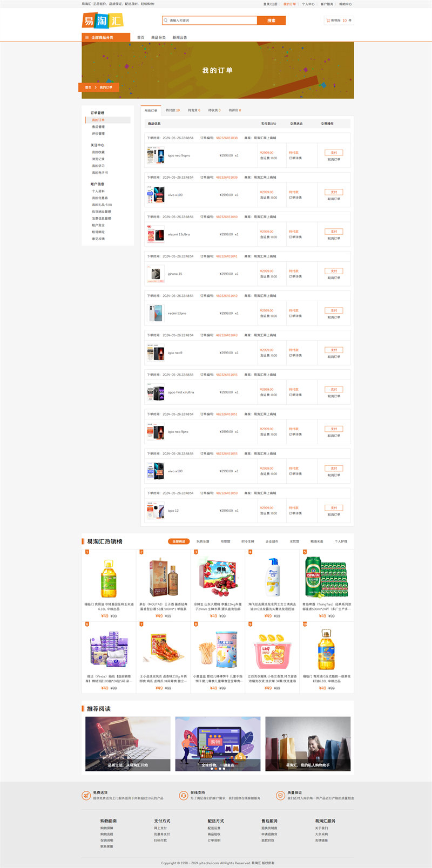
Task: Select the 玩具乐器 hot-sales category filter
Action: click(x=203, y=541)
